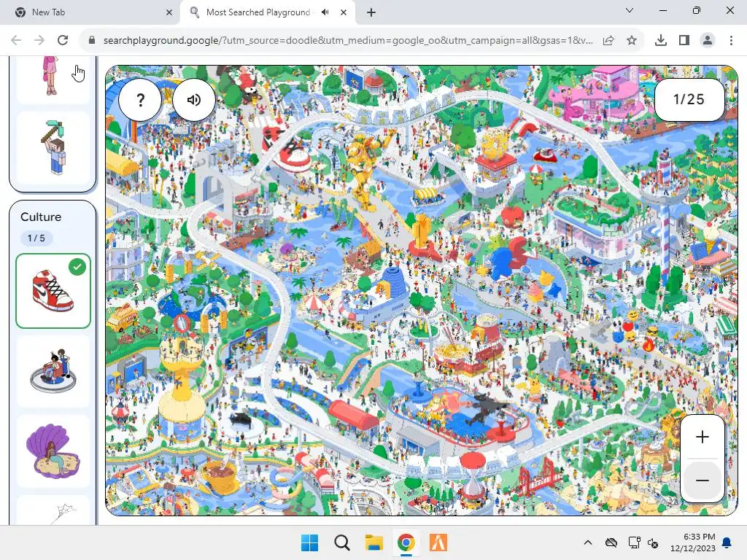Zoom in with the plus button
The image size is (747, 560).
(703, 437)
